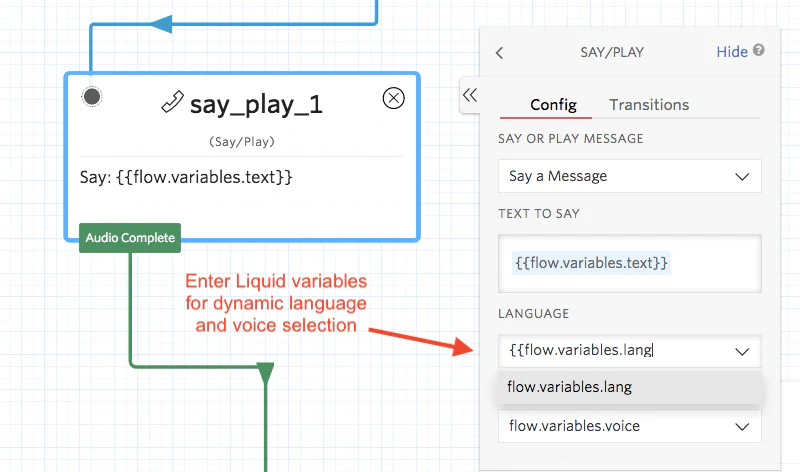Click inside the Text to Say field

630,263
